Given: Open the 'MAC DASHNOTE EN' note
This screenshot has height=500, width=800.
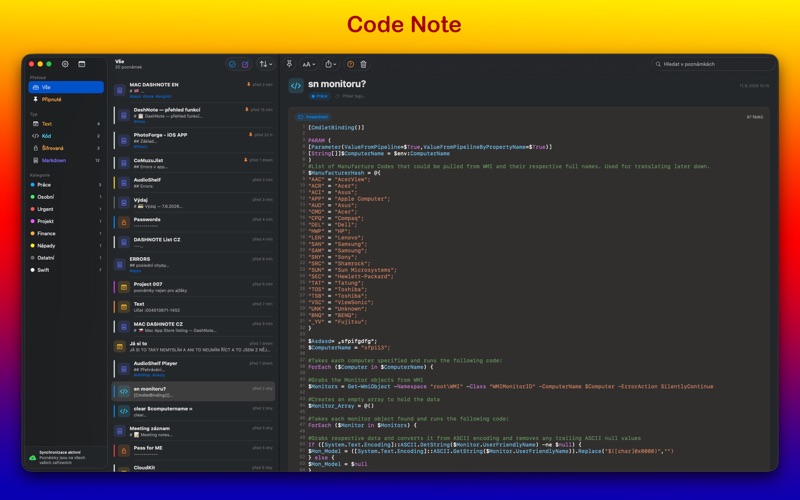Looking at the screenshot, I should pos(193,90).
